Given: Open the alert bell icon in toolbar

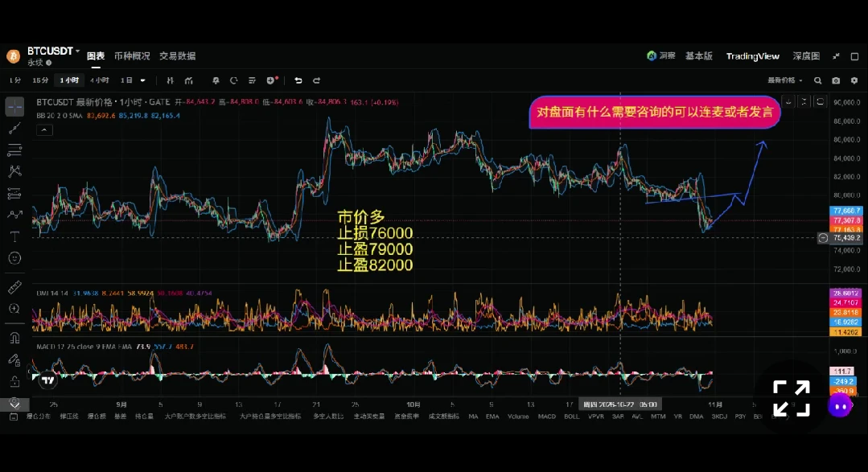Looking at the screenshot, I should [216, 80].
